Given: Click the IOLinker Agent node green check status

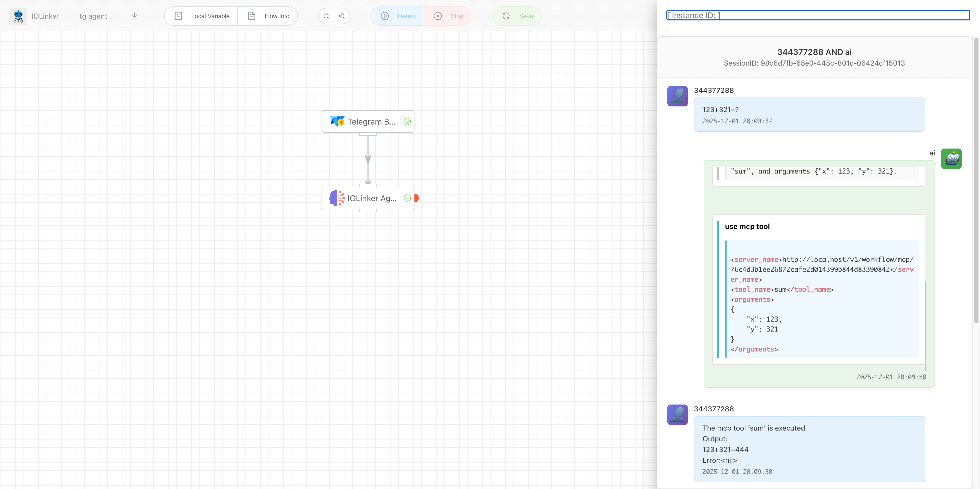Looking at the screenshot, I should (x=407, y=198).
